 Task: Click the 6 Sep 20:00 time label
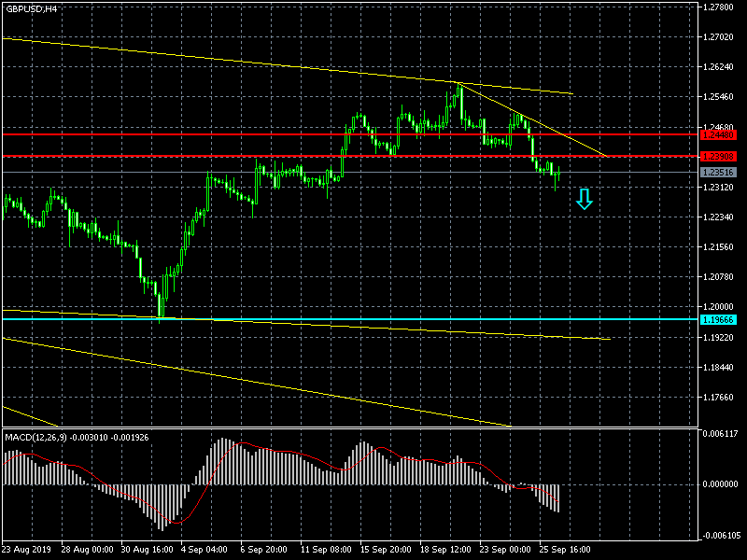tap(264, 550)
